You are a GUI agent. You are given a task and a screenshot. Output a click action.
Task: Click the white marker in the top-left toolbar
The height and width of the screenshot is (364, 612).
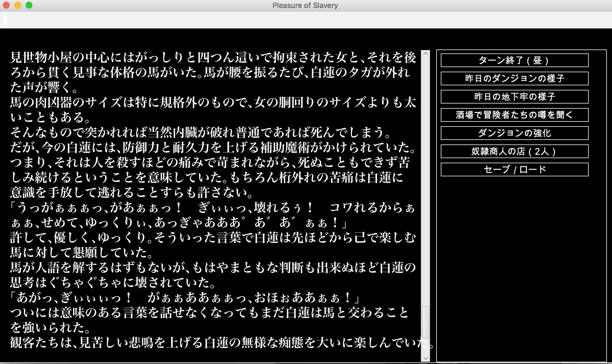(5, 18)
